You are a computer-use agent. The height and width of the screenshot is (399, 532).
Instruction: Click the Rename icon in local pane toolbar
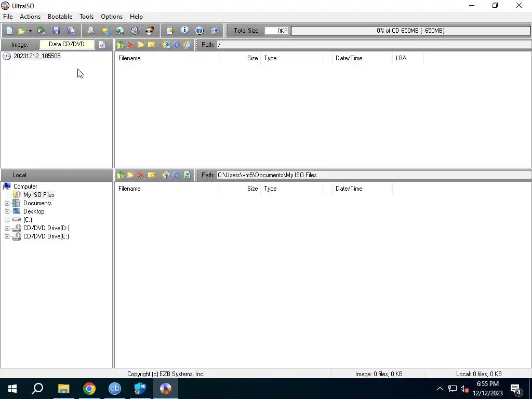(152, 175)
